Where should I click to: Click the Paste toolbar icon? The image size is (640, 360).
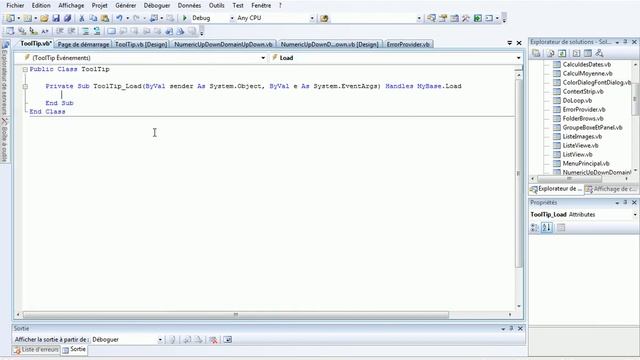pos(105,18)
